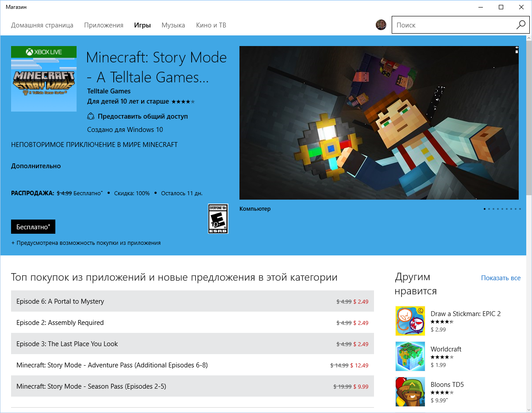Open Episode 6: A Portal to Mystery
This screenshot has height=413, width=532.
[x=193, y=301]
